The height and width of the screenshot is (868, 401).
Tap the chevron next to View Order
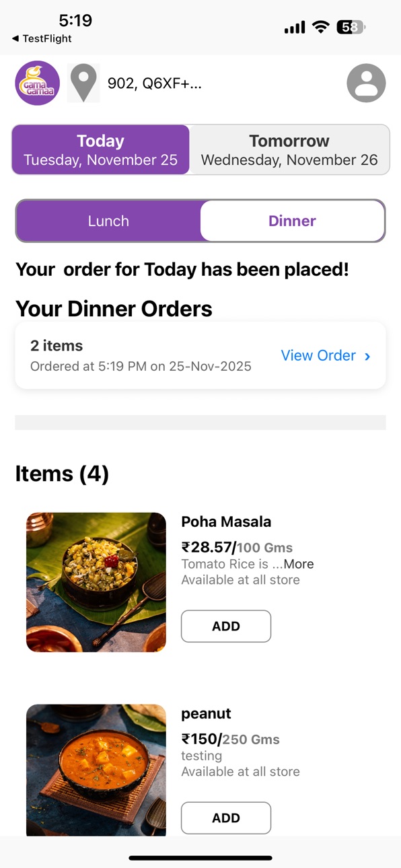(x=367, y=356)
